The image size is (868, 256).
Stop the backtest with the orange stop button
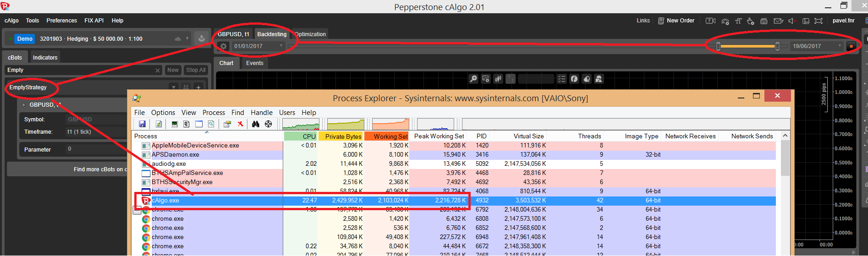click(x=851, y=46)
